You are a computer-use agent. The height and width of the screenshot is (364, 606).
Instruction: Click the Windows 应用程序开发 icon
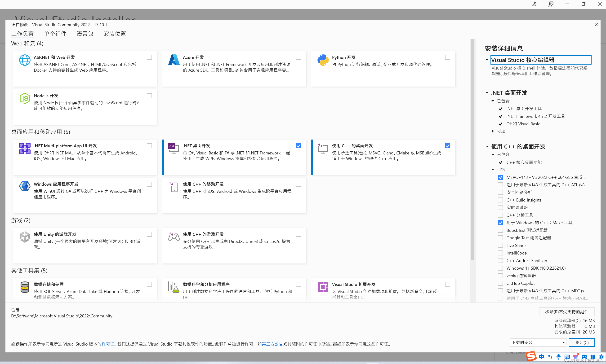pos(25,186)
